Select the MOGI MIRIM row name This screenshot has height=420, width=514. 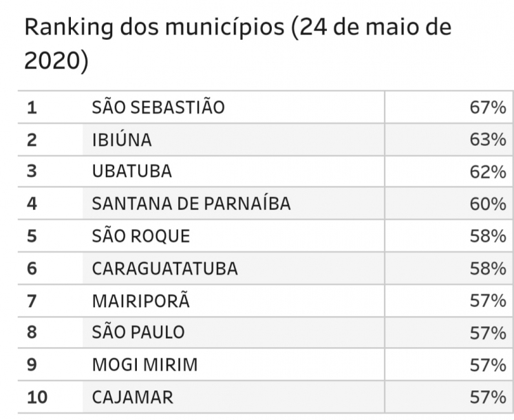(144, 365)
